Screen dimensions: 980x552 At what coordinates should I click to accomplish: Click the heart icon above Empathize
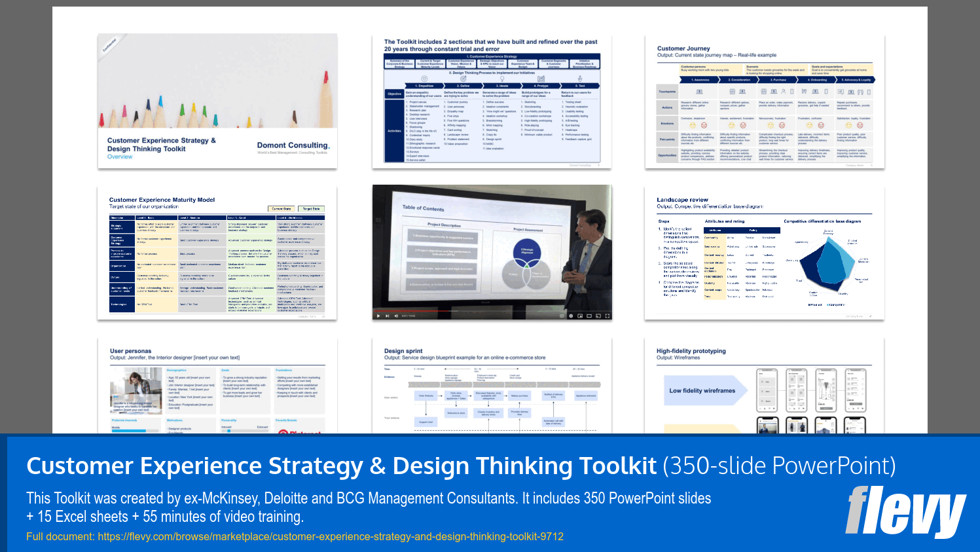coord(424,79)
